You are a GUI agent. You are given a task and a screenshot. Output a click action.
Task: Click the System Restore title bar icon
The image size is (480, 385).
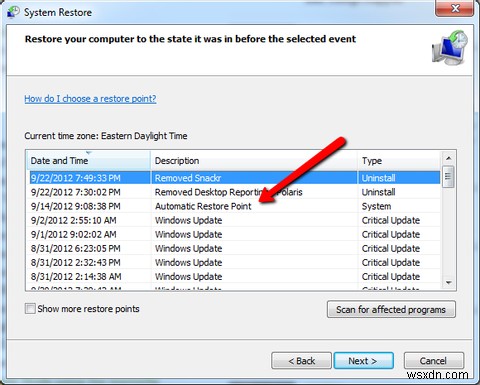[13, 12]
